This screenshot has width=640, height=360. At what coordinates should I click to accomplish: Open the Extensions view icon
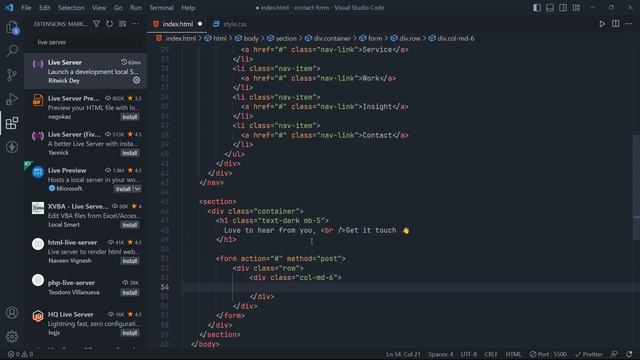[x=12, y=123]
